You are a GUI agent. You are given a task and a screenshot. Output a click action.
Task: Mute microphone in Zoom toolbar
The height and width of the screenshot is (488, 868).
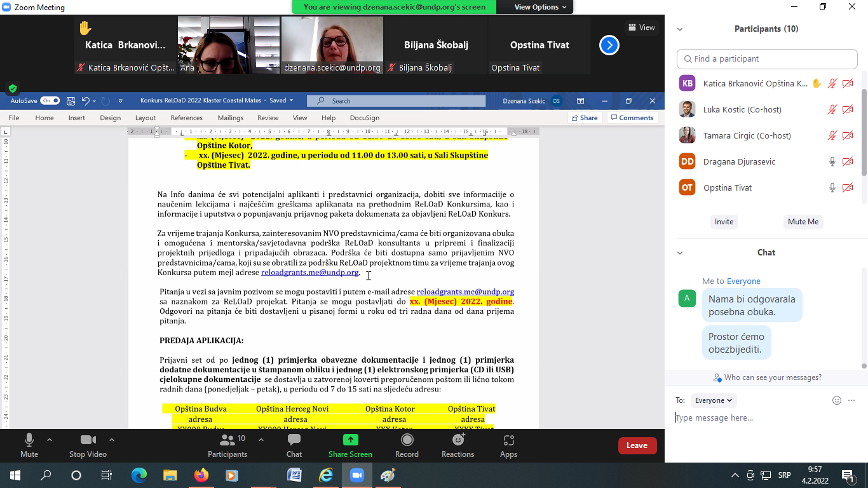point(29,440)
